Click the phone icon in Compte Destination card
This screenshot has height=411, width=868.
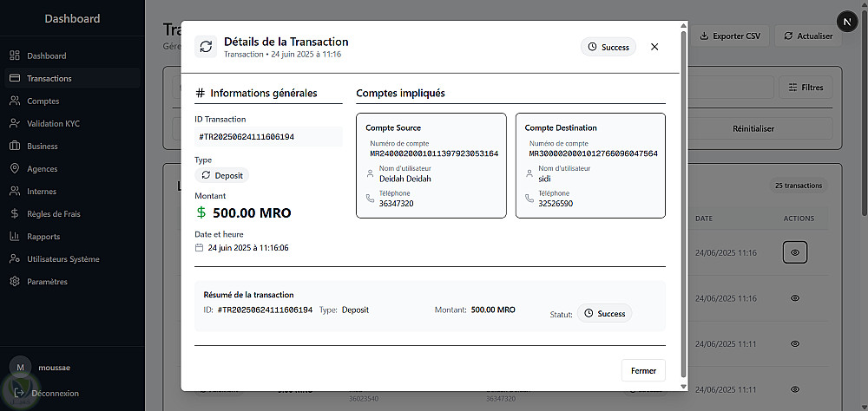pos(529,198)
